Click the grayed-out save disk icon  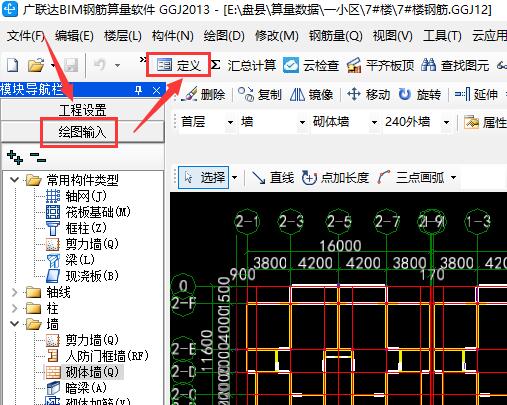click(71, 65)
